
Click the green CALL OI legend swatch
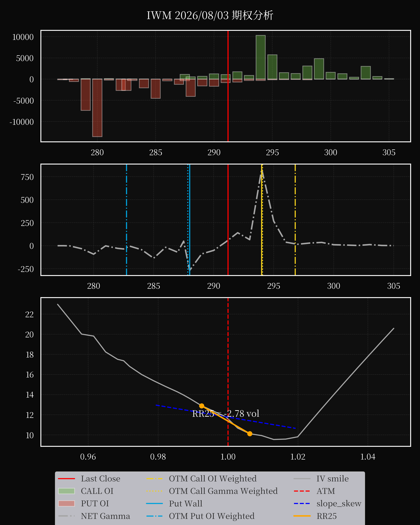pos(66,491)
